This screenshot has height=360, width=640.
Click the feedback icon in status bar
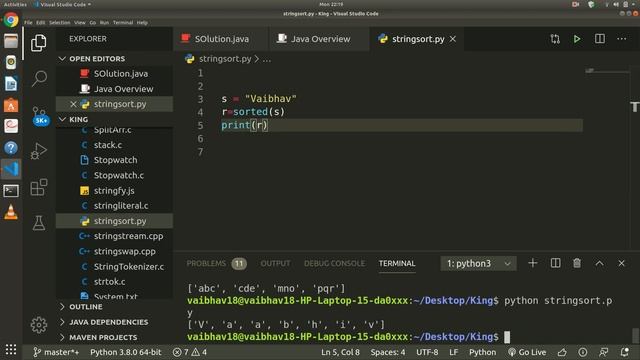click(x=603, y=352)
